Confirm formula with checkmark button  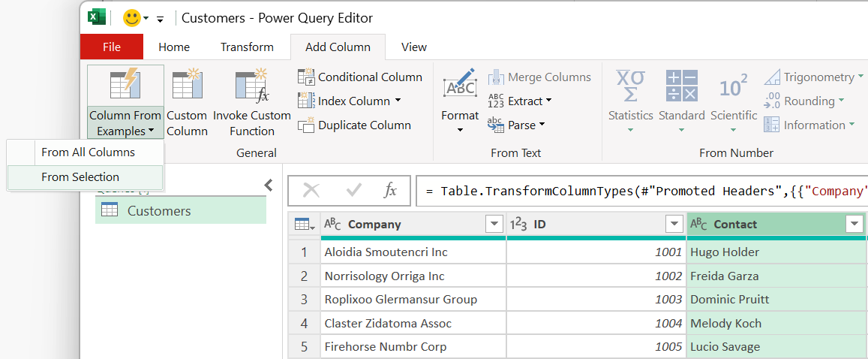(354, 191)
